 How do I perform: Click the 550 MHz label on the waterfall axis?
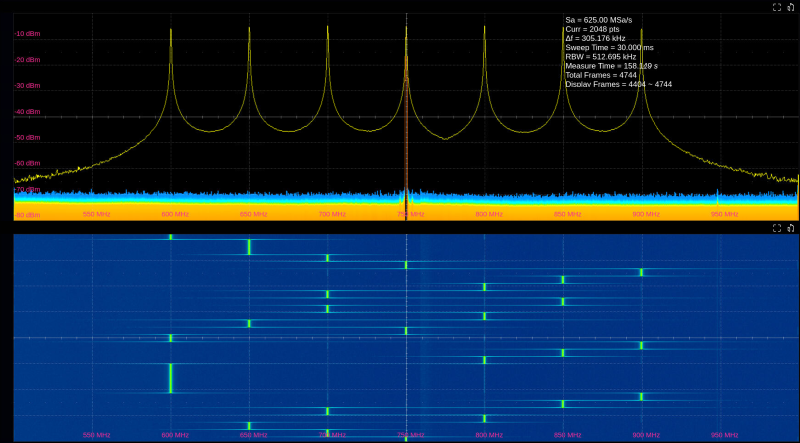(96, 435)
